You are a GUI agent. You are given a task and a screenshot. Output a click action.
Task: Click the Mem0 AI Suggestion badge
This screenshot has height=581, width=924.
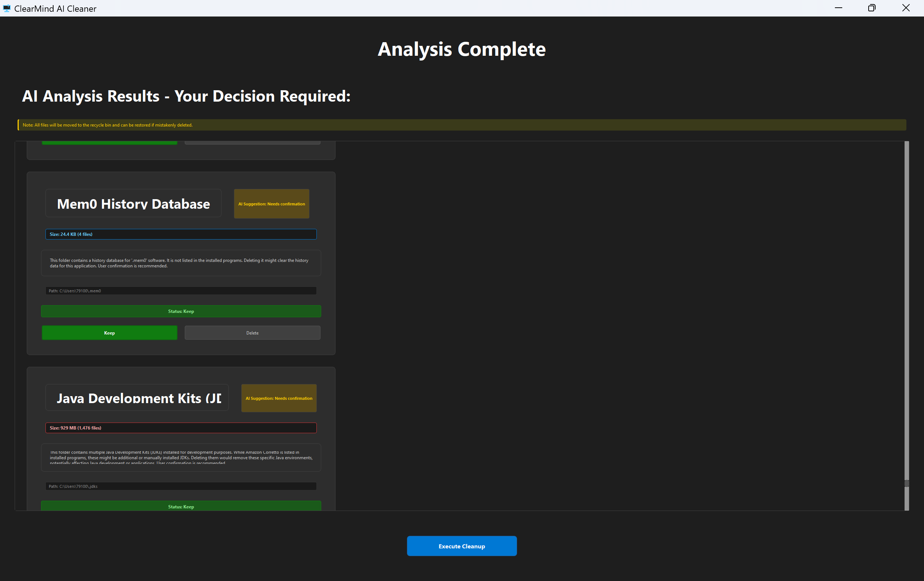click(x=271, y=204)
